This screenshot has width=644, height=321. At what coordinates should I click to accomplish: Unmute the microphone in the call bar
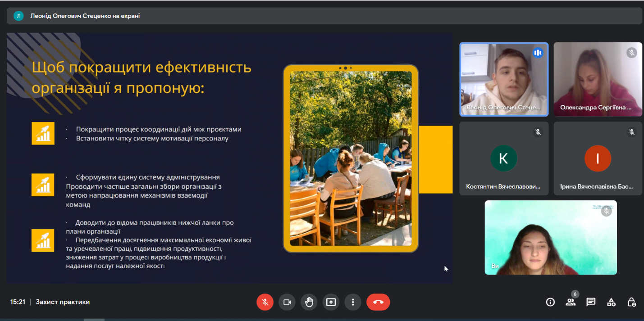[265, 302]
